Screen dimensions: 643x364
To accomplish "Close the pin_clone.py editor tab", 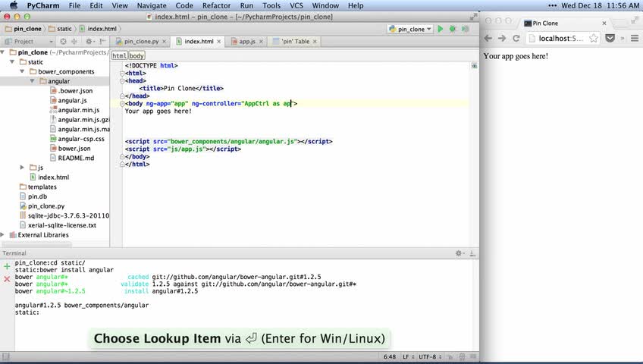I will point(164,42).
